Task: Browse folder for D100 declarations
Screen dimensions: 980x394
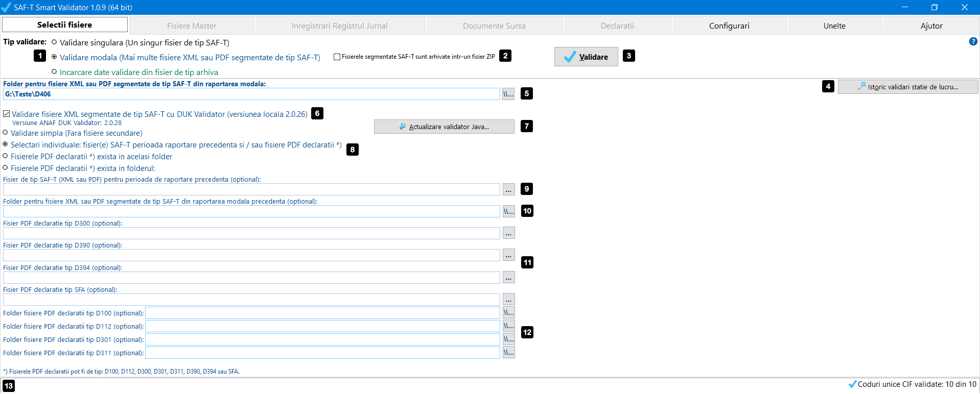Action: pos(508,313)
